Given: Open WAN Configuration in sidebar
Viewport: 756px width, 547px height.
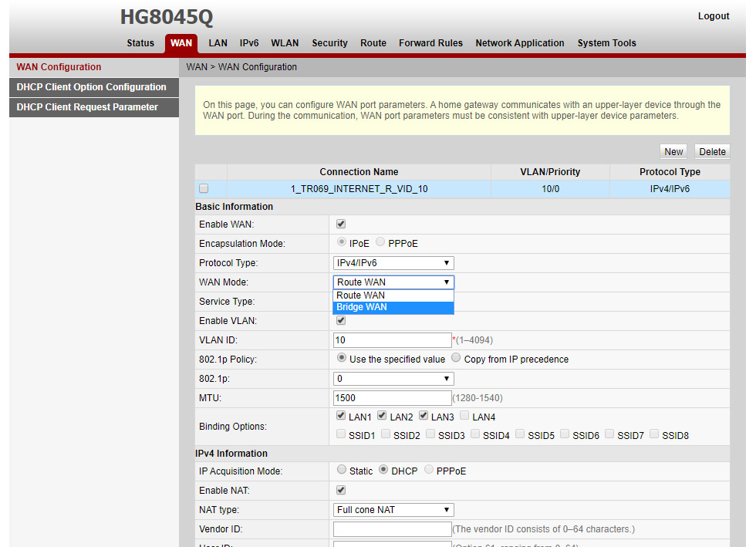Looking at the screenshot, I should click(94, 67).
